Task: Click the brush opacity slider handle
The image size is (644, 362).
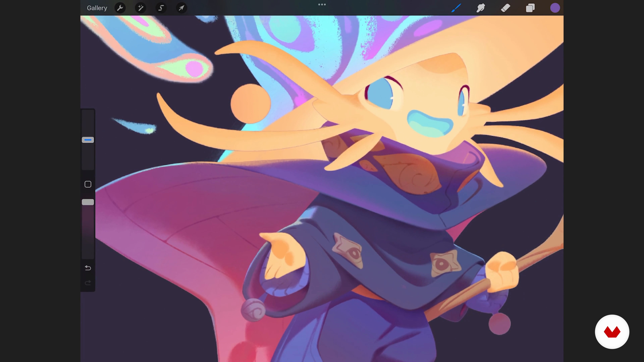Action: coord(88,202)
